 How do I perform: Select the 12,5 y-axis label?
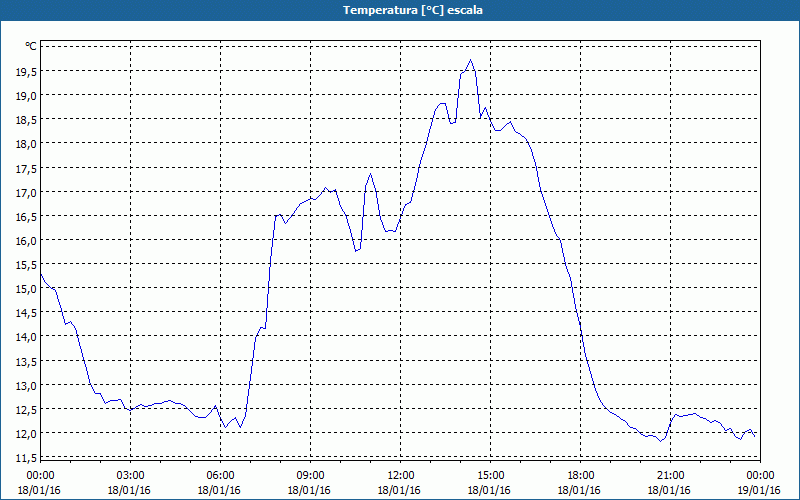(26, 410)
